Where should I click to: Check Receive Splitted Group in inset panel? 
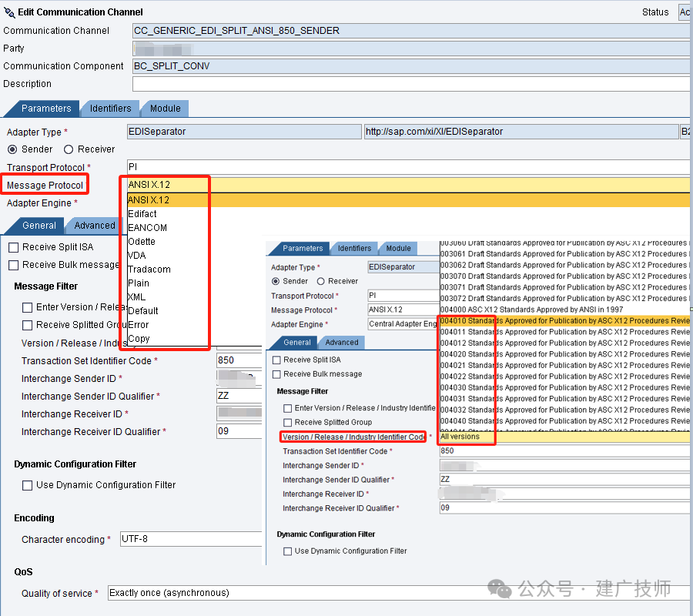click(288, 423)
